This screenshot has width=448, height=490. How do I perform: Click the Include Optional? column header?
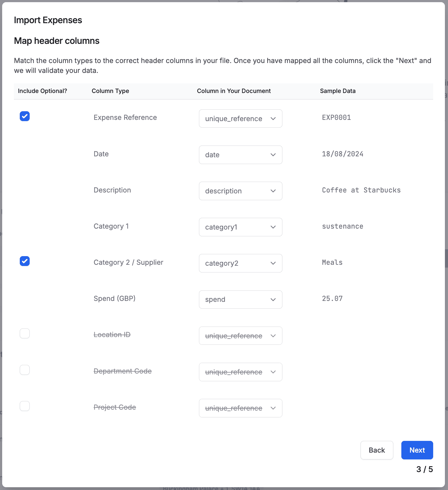(42, 91)
